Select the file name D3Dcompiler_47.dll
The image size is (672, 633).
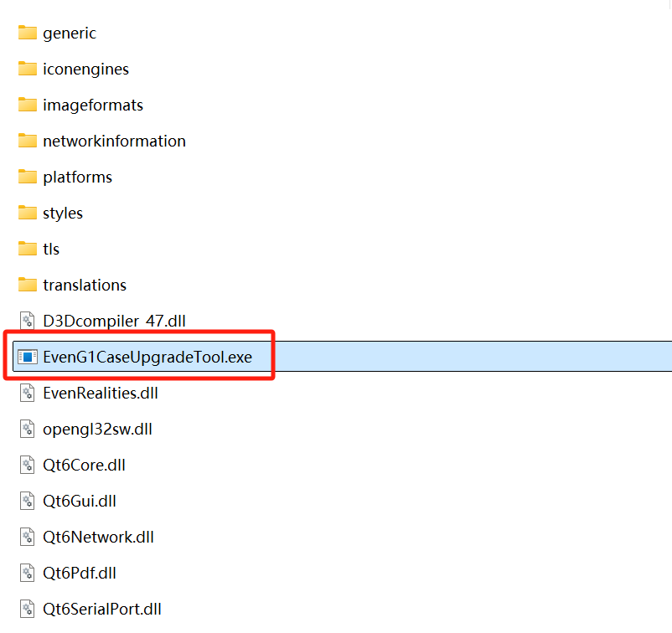(115, 321)
